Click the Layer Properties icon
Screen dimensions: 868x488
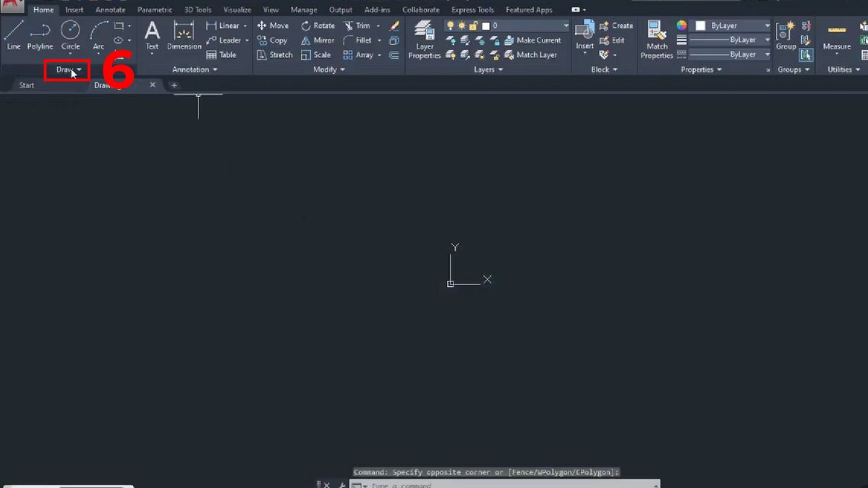pyautogui.click(x=424, y=36)
